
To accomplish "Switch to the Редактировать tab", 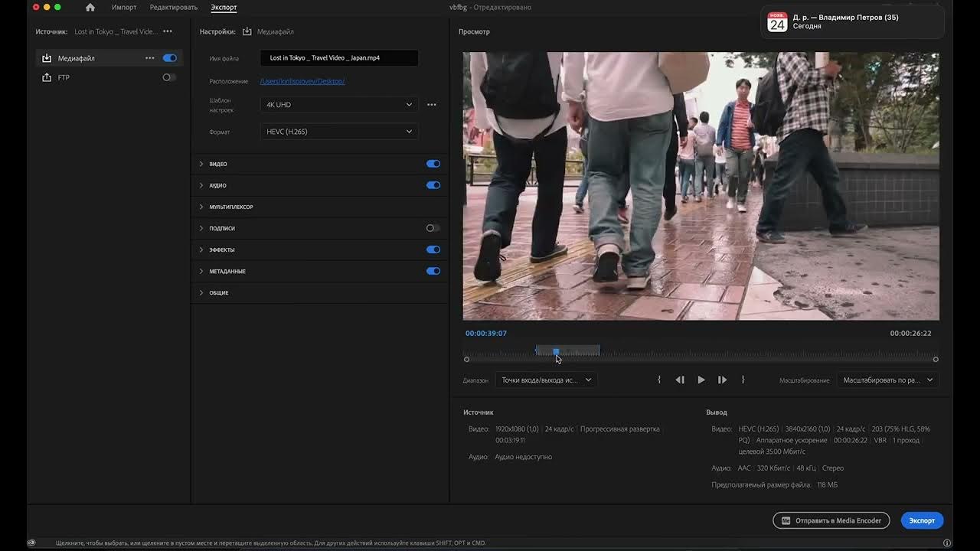I will point(174,8).
